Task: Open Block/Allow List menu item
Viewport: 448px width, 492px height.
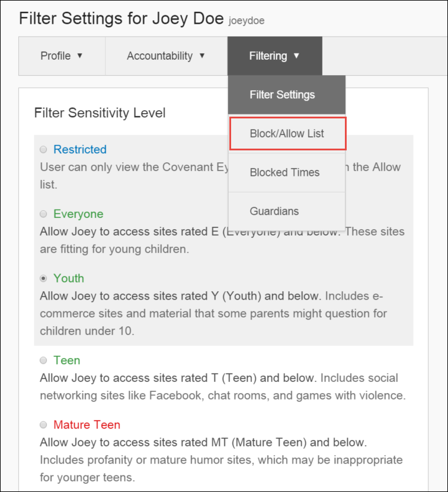Action: coord(288,134)
